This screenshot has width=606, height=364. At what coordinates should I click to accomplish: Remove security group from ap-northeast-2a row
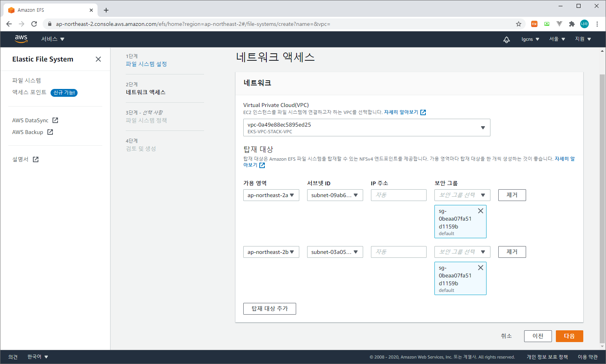pyautogui.click(x=481, y=211)
